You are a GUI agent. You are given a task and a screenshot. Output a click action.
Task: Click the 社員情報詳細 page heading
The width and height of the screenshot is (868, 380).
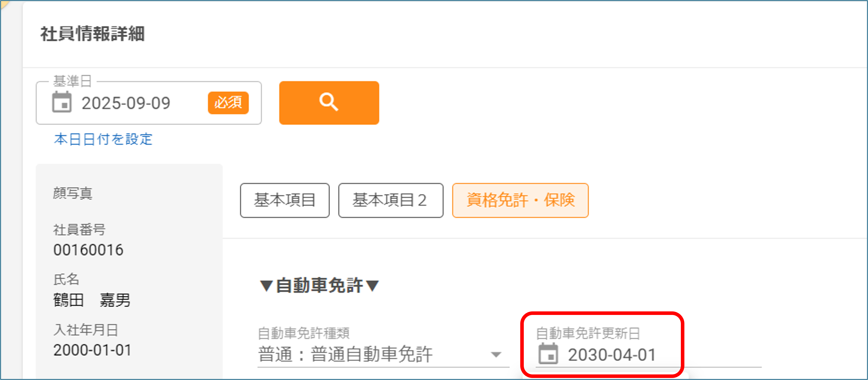93,34
